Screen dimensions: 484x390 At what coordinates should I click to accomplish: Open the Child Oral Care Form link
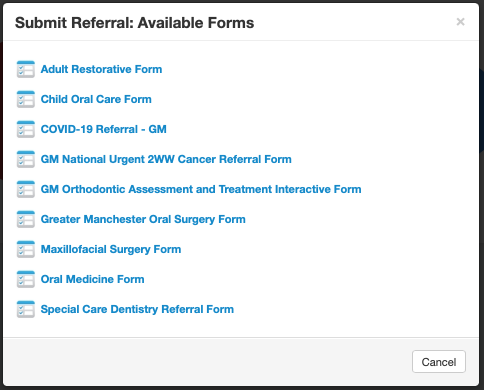(96, 99)
